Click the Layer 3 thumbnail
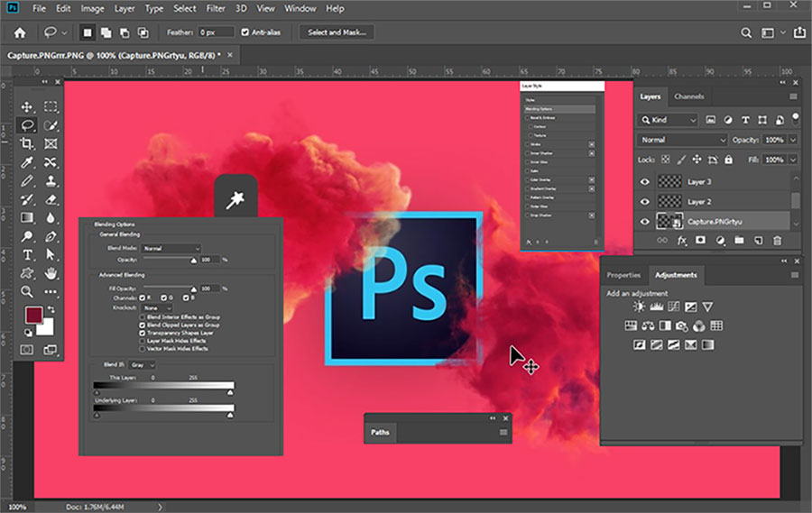 click(x=669, y=182)
